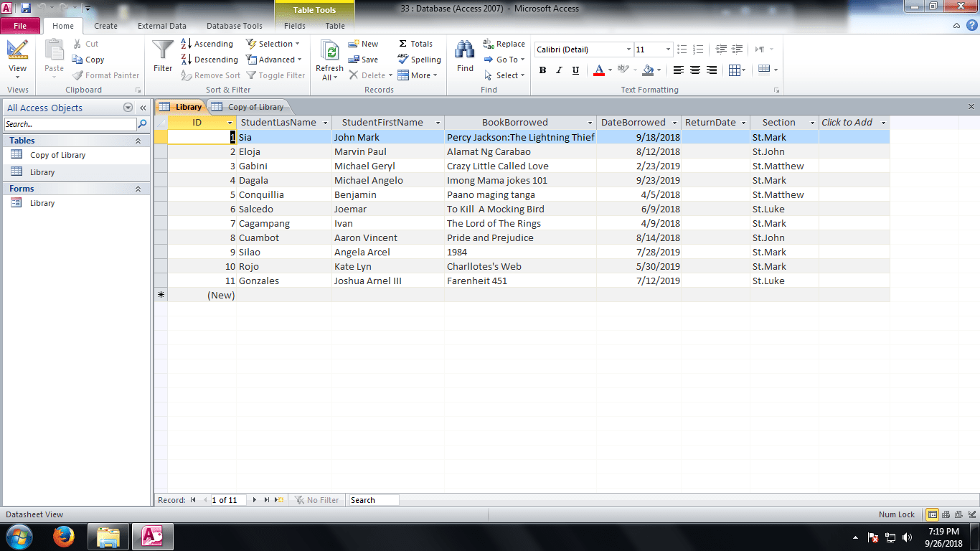Align text left
980x551 pixels.
point(678,70)
